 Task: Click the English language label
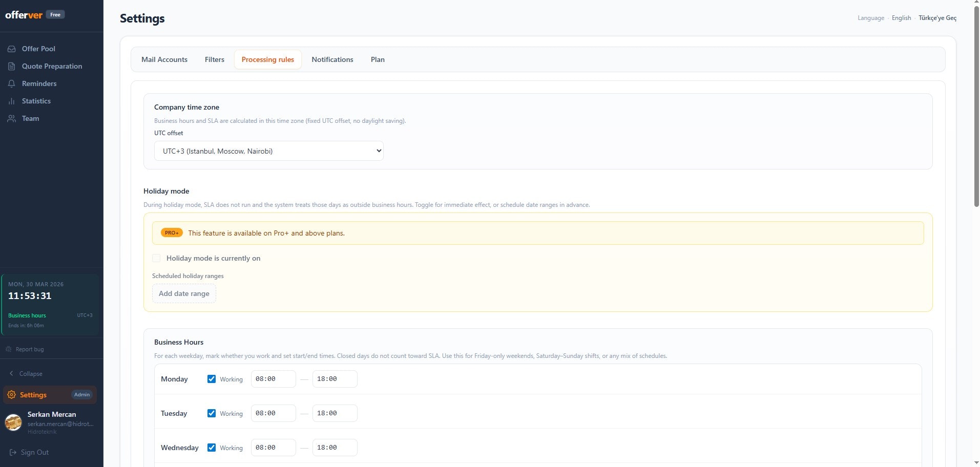[901, 18]
